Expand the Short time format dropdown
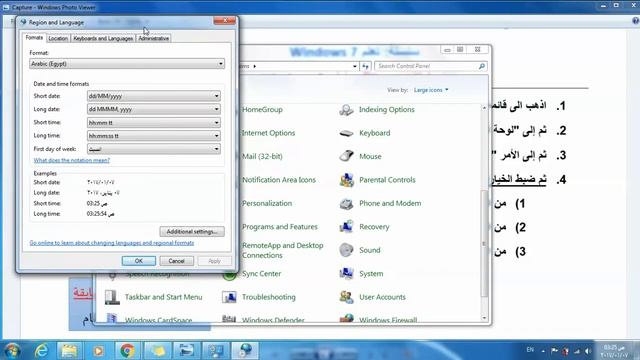This screenshot has width=640, height=360. pos(154,122)
